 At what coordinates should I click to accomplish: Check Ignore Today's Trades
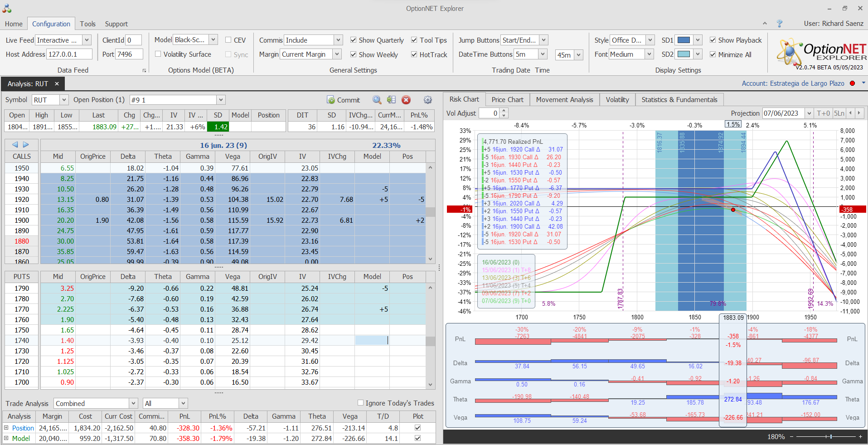[360, 403]
